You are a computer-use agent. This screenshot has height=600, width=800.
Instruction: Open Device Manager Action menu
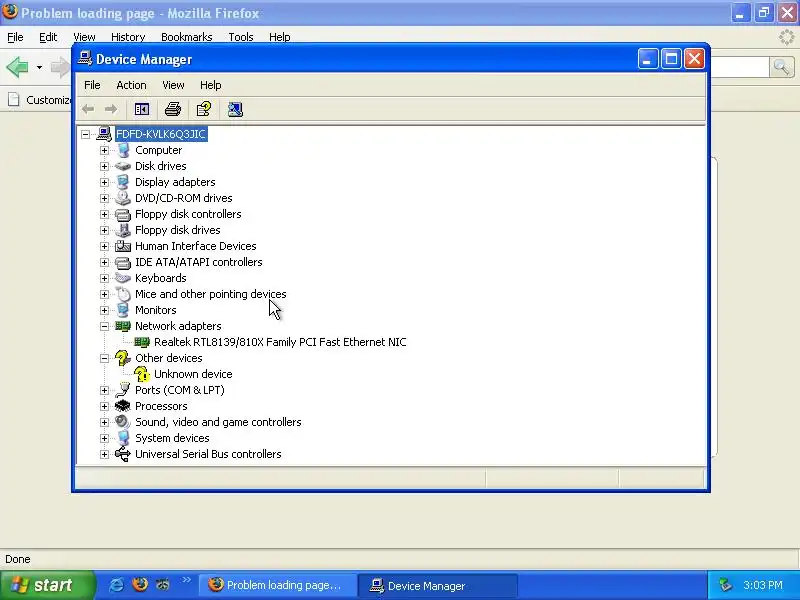click(131, 85)
